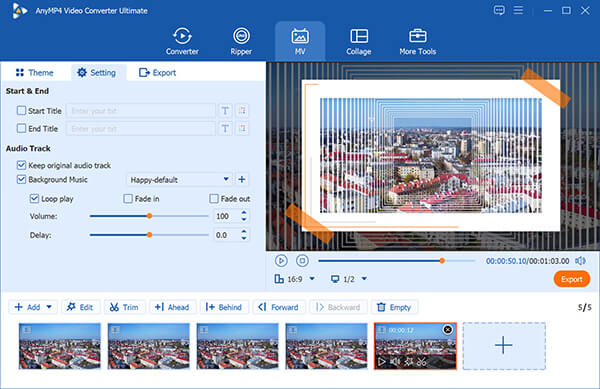Open the Ripper module

click(x=241, y=41)
